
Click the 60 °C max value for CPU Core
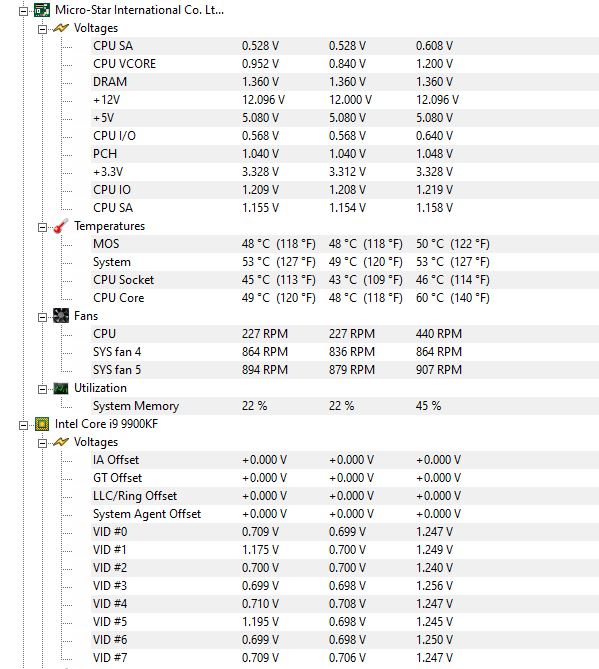pos(453,298)
